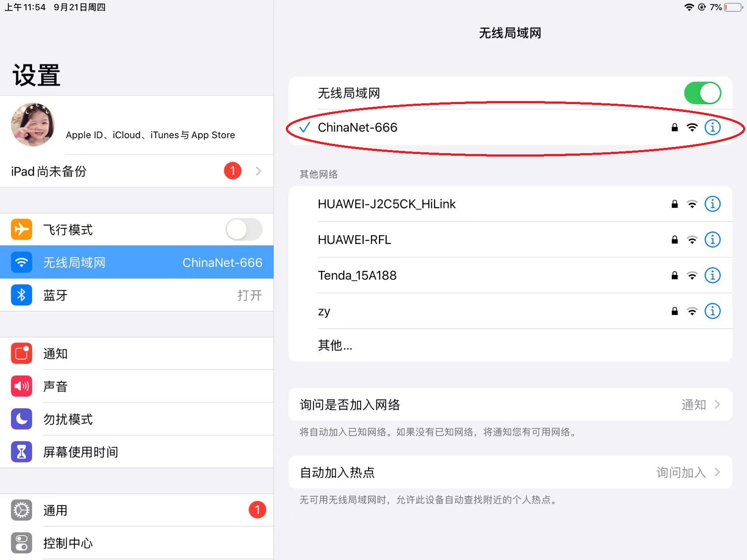
Task: Enable the 飞行模式 airplane mode switch
Action: pyautogui.click(x=244, y=229)
